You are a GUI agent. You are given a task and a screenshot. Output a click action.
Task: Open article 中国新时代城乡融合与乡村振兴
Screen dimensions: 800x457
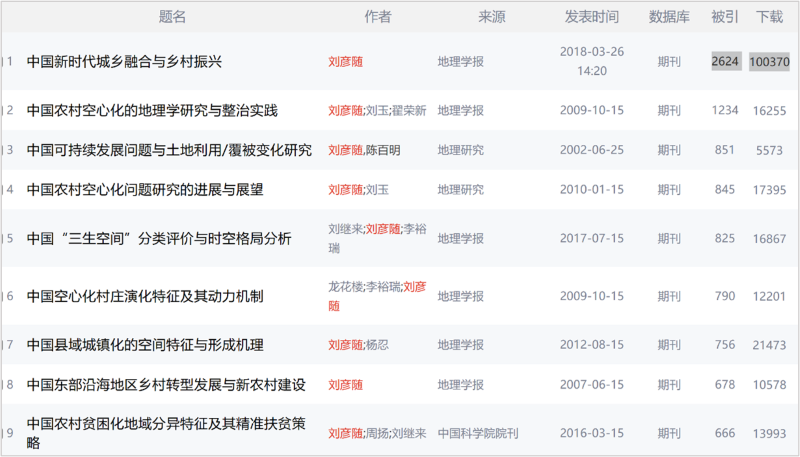pos(124,62)
